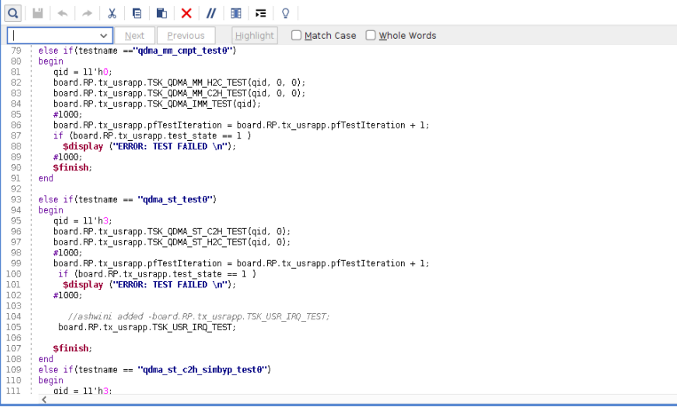This screenshot has height=413, width=677.
Task: Copy selected text with the copy icon
Action: tap(136, 13)
